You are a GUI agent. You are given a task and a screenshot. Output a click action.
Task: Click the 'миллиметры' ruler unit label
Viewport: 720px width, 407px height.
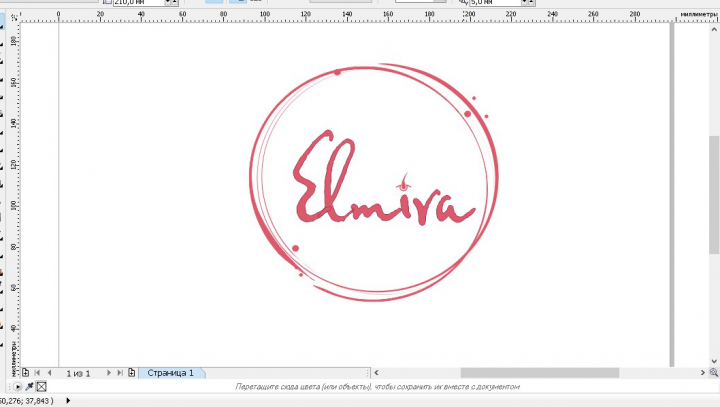pyautogui.click(x=698, y=14)
